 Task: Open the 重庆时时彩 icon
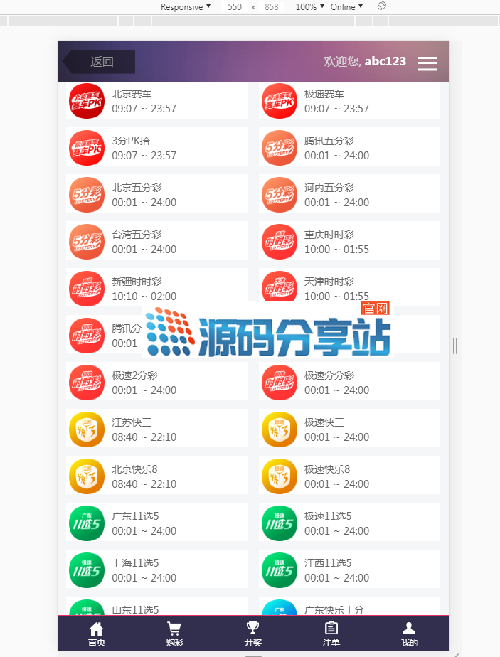coord(279,242)
